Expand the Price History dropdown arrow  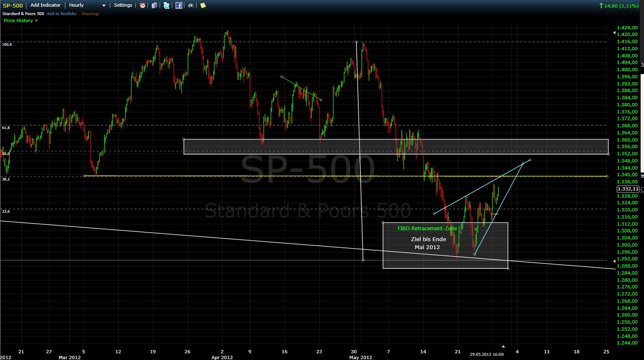coord(36,21)
